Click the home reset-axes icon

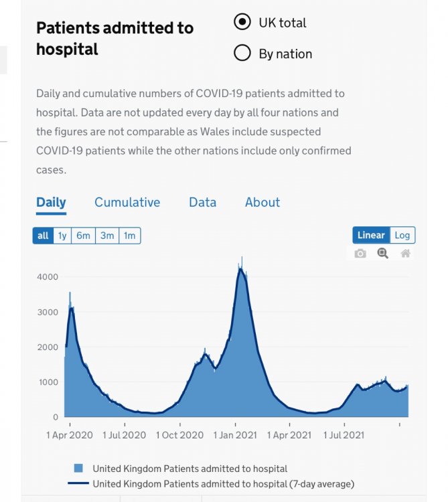tap(405, 254)
